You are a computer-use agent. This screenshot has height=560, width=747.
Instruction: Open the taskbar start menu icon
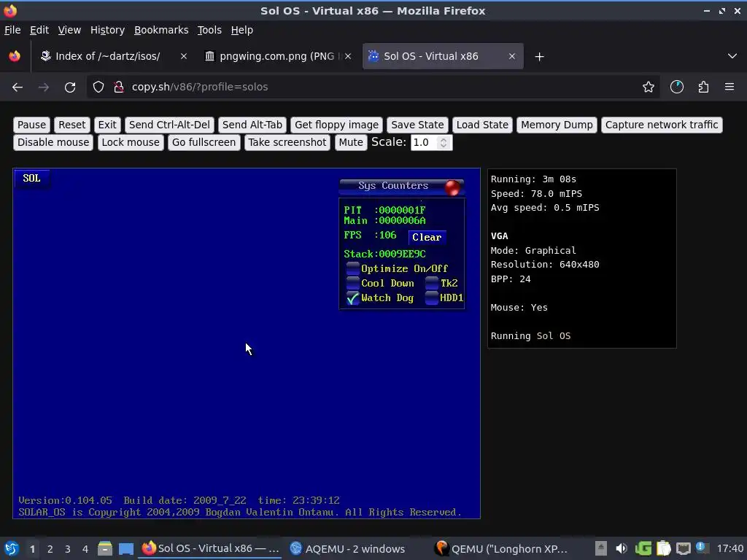[12, 548]
